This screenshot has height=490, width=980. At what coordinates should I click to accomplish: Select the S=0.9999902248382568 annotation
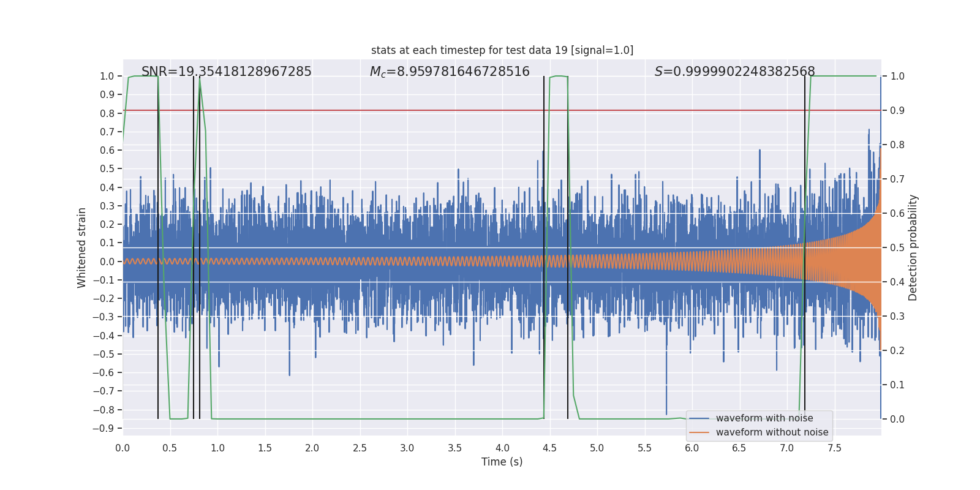point(735,72)
